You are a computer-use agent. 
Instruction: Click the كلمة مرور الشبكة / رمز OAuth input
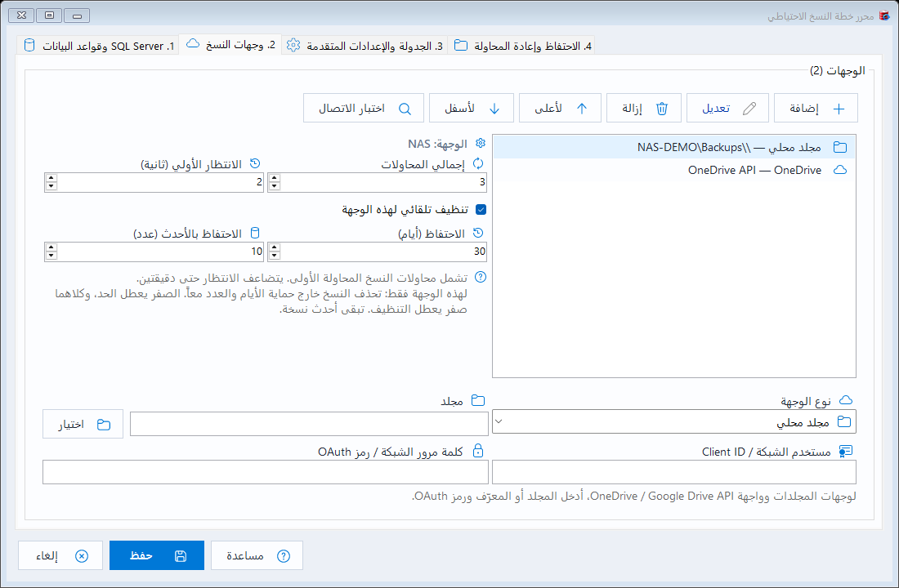tap(266, 472)
